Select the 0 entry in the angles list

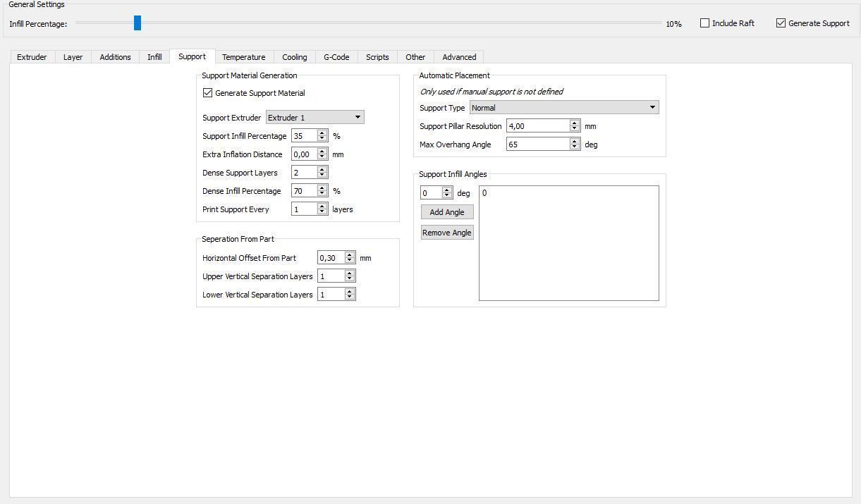568,193
